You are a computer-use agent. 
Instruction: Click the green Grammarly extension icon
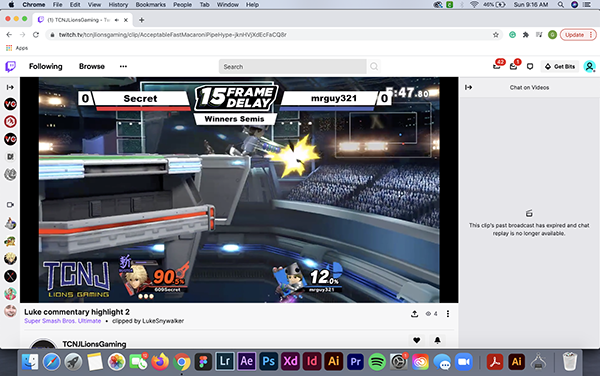click(512, 35)
